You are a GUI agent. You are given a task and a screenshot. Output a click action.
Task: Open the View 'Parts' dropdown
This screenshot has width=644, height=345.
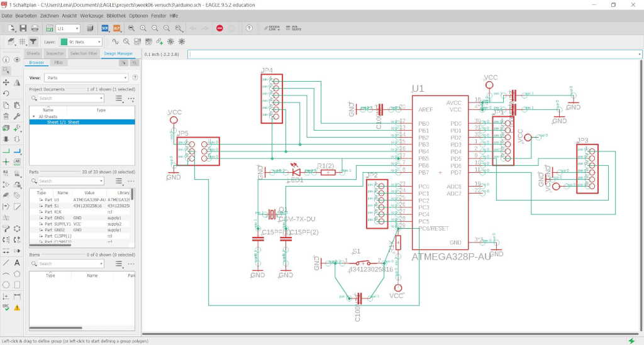[x=86, y=77]
